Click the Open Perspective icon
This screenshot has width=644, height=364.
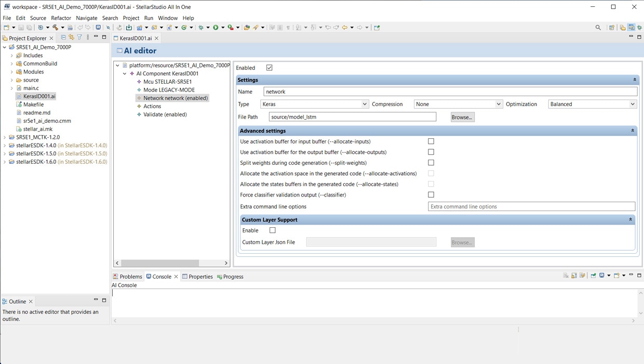[x=612, y=28]
